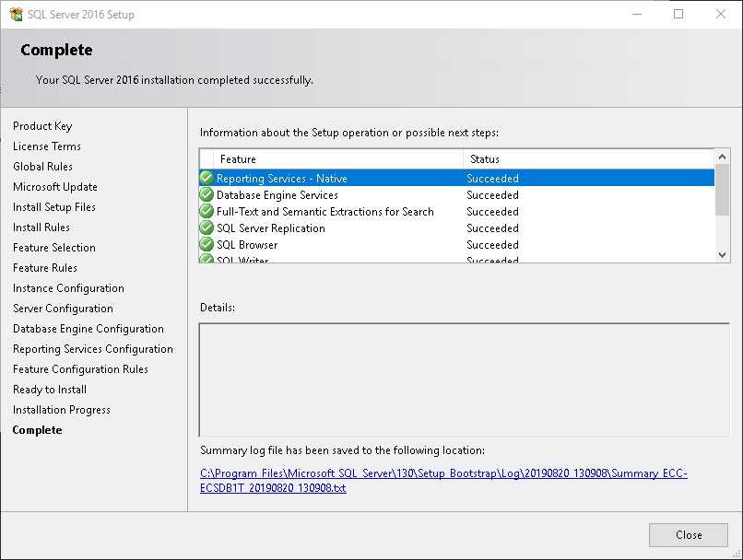Screen dimensions: 743x560
Task: Click the License Terms step
Action: point(47,146)
